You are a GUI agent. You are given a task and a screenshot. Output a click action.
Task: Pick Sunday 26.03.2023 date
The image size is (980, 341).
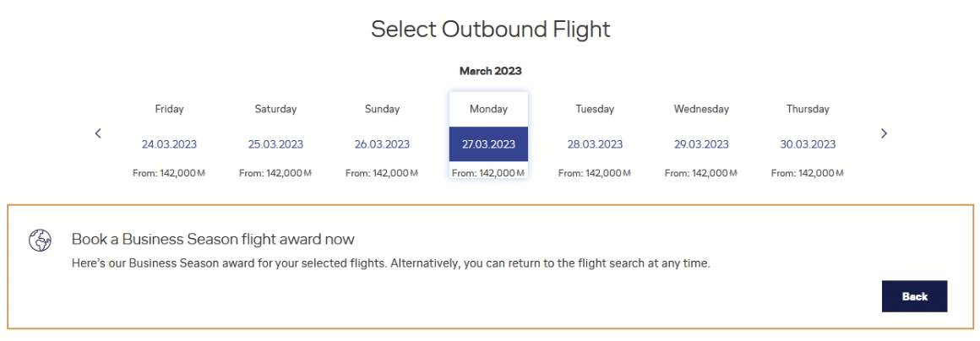(382, 144)
